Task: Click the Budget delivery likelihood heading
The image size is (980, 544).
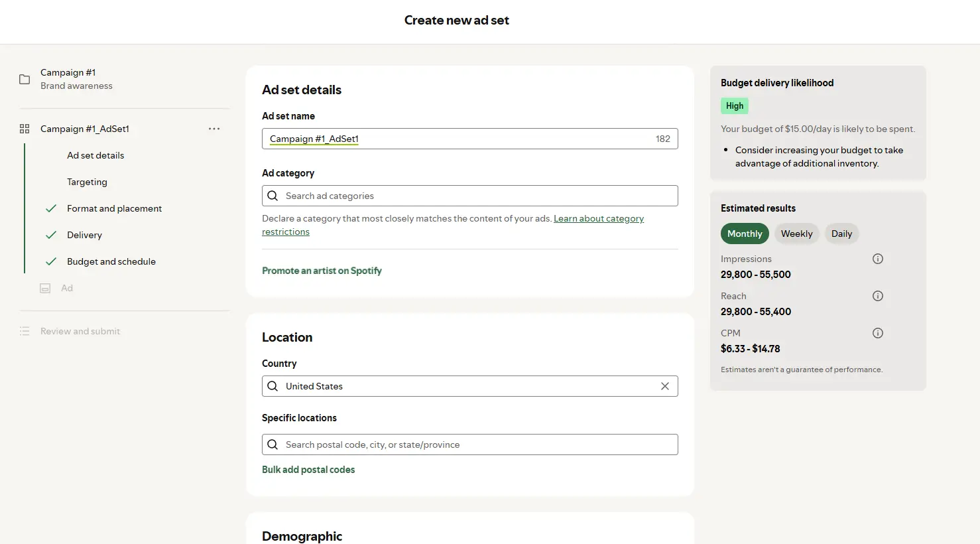Action: coord(777,83)
